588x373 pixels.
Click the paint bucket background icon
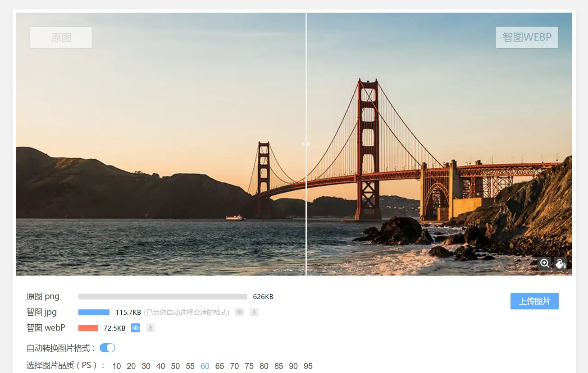(560, 263)
